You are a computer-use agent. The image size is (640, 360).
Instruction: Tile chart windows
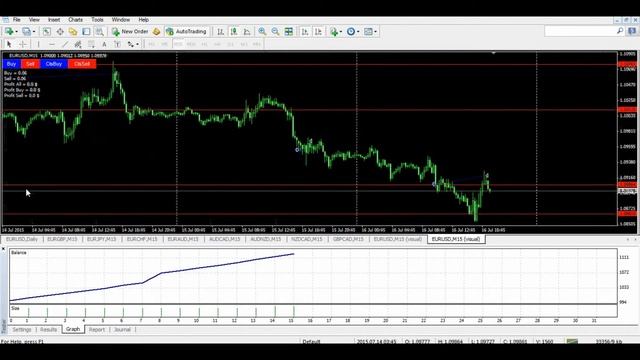pyautogui.click(x=289, y=31)
